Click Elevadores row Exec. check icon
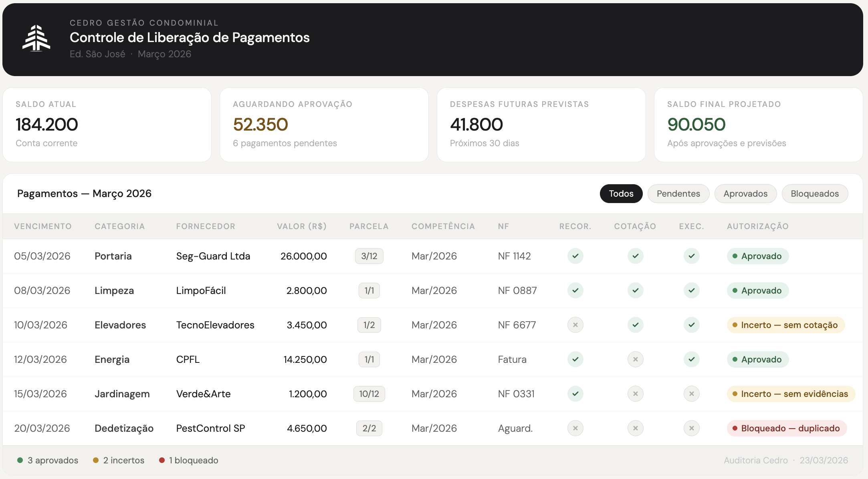The image size is (868, 479). click(x=691, y=325)
